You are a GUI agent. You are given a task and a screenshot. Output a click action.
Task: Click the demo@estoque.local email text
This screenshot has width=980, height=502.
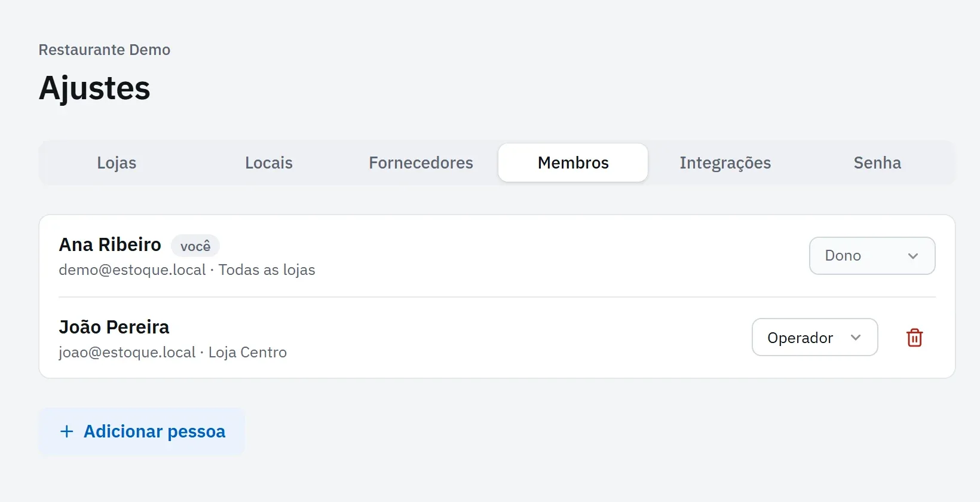pos(132,270)
